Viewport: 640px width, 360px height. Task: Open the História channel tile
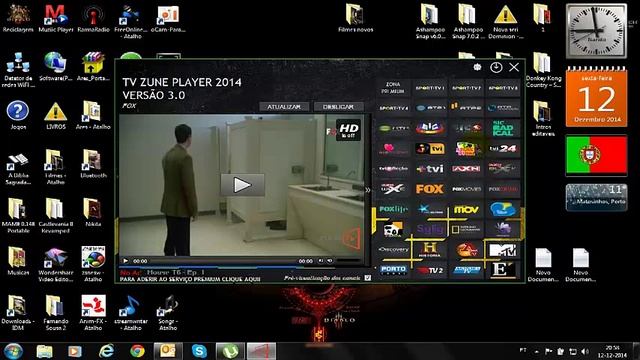430,250
